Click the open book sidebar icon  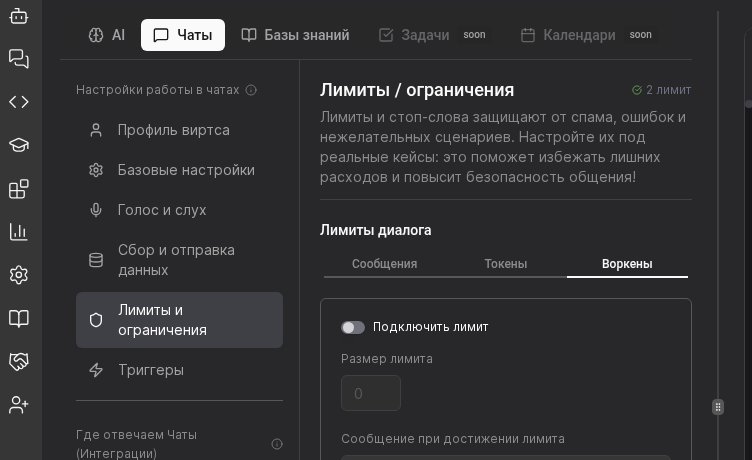(19, 319)
